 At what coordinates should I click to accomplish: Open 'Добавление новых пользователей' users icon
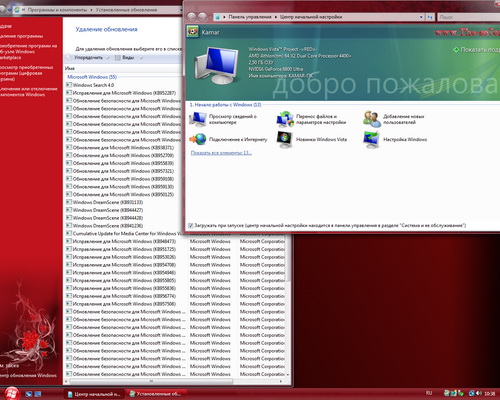[x=372, y=119]
